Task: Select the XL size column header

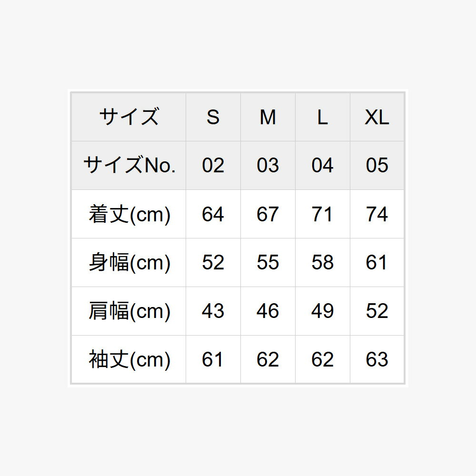Action: click(377, 117)
